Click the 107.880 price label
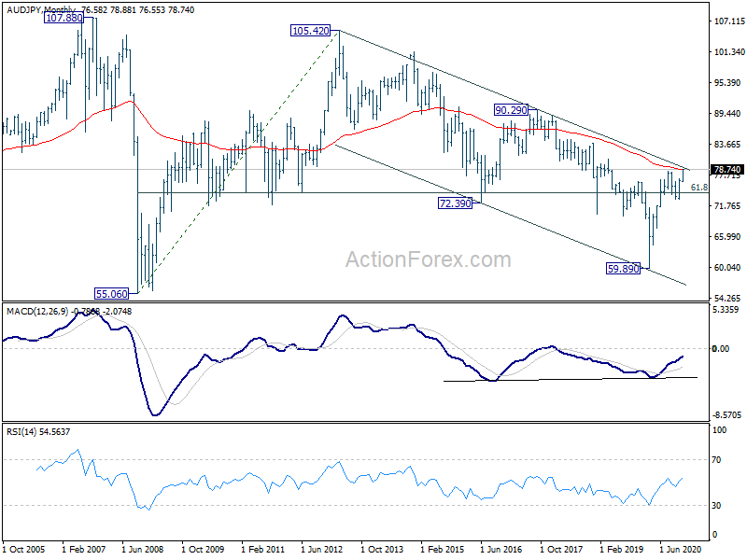 point(63,18)
